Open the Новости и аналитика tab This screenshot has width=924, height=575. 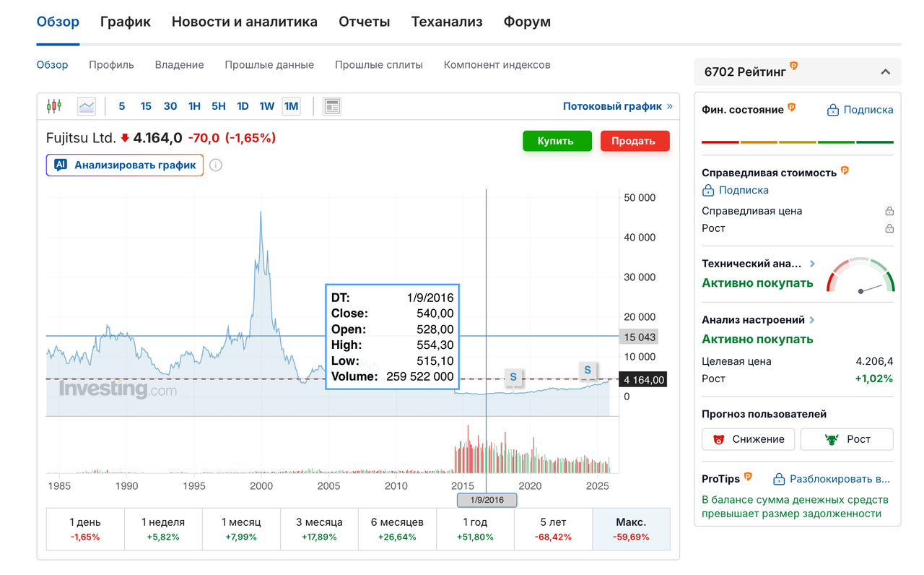click(245, 22)
